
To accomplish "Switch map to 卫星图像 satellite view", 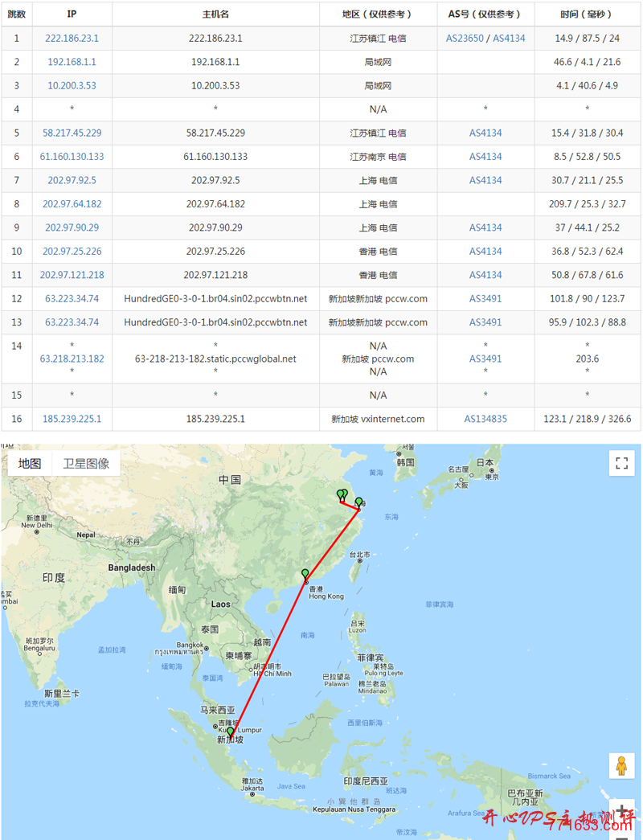I will [85, 463].
